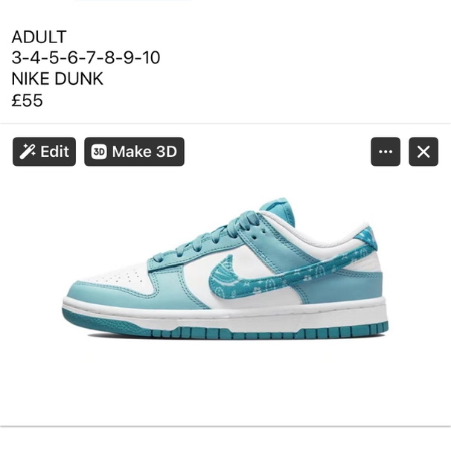Click the 3D badge icon
The height and width of the screenshot is (476, 451).
click(99, 152)
